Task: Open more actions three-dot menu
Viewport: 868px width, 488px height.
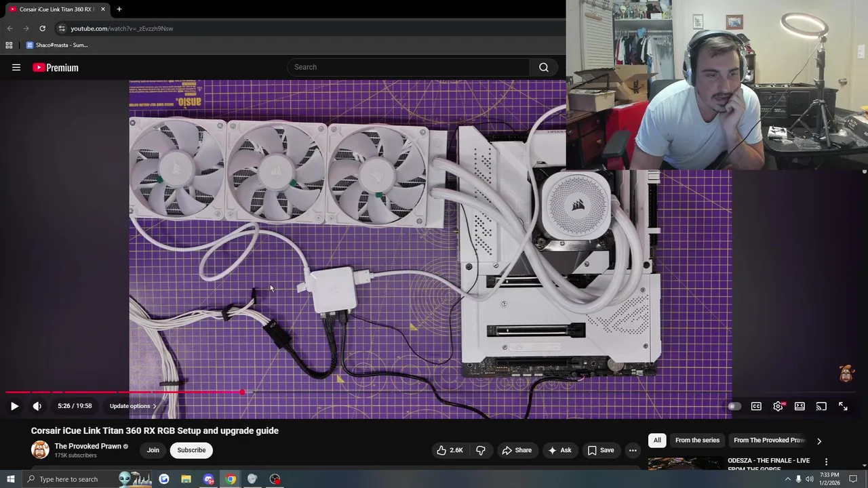Action: (x=633, y=450)
